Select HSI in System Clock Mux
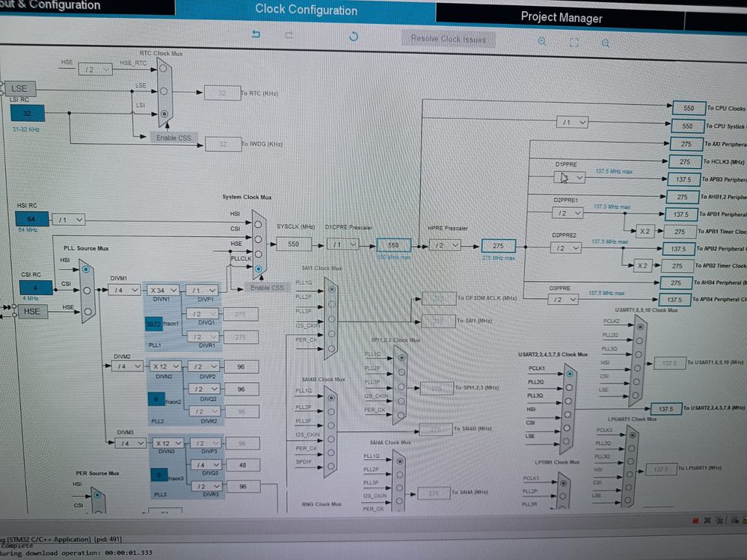The height and width of the screenshot is (560, 747). (258, 224)
